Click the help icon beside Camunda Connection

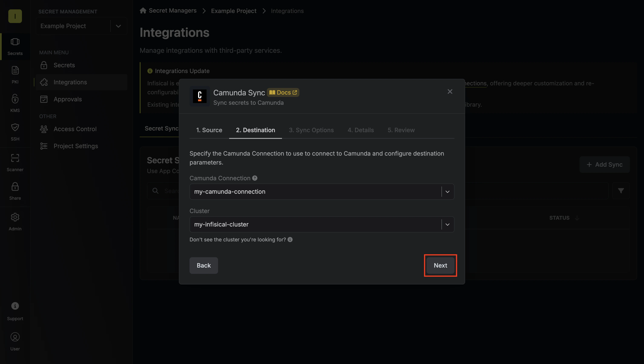[x=255, y=178]
